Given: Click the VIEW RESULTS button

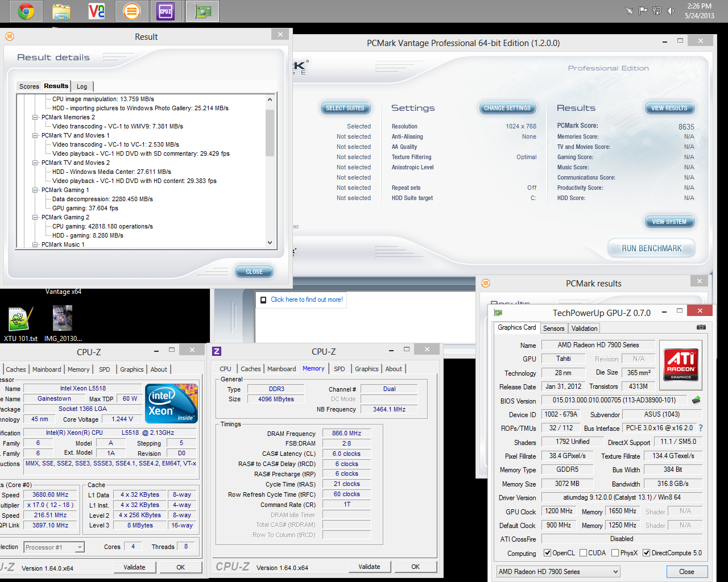Looking at the screenshot, I should tap(669, 108).
